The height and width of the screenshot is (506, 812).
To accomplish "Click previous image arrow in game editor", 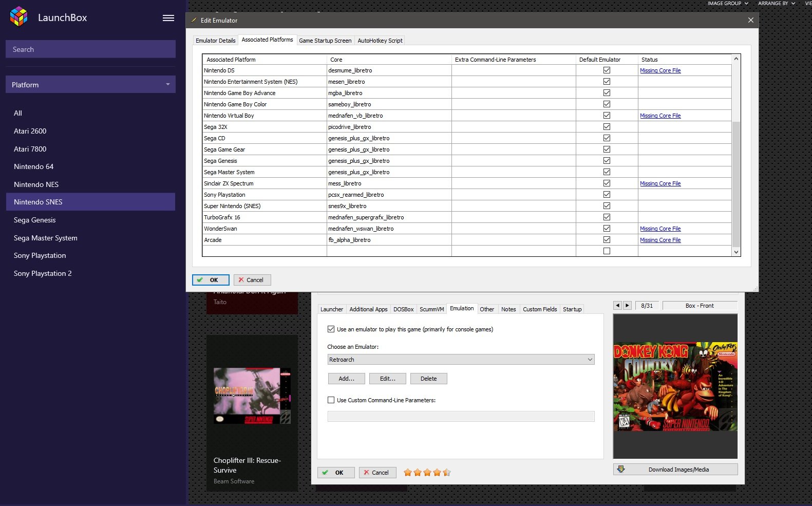I will 617,306.
